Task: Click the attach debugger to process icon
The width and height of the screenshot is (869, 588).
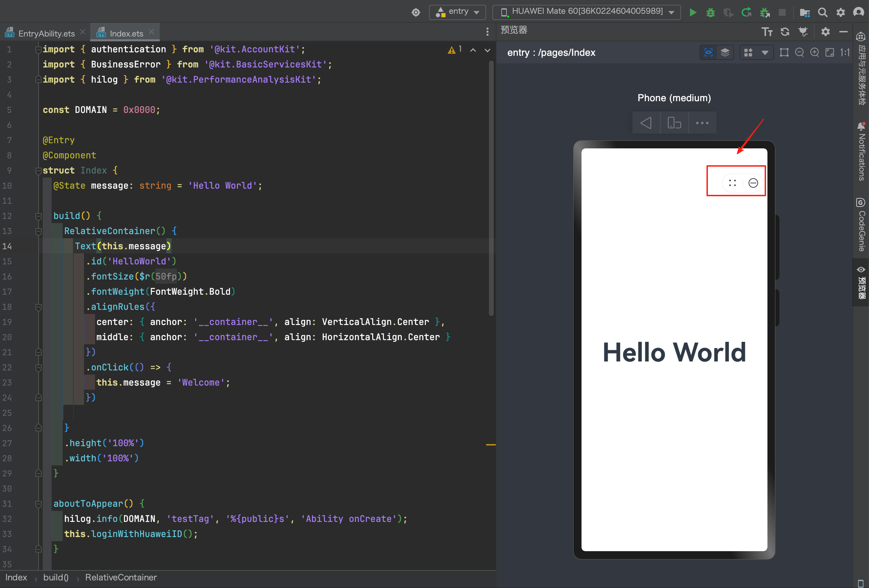Action: click(764, 12)
